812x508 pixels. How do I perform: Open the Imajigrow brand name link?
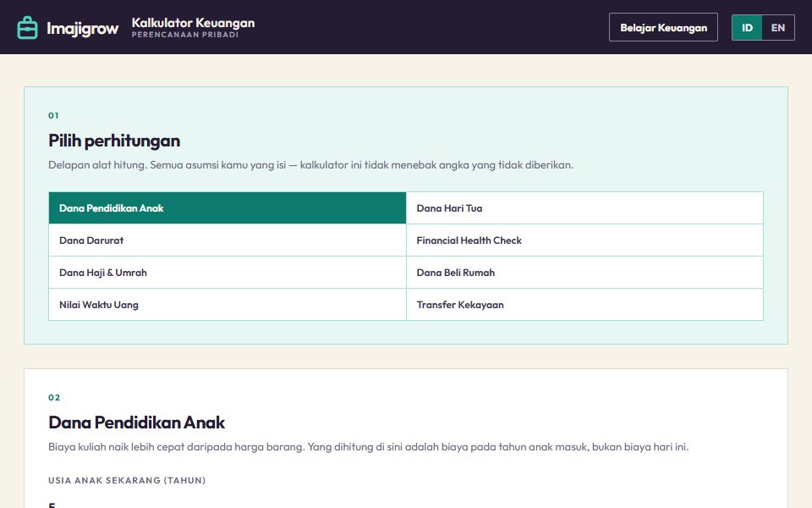pos(82,28)
